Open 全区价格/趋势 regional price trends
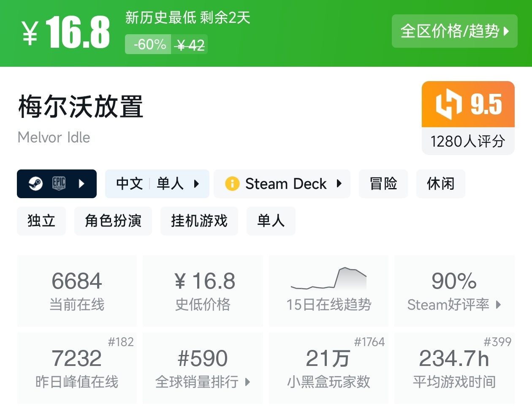The height and width of the screenshot is (412, 532). pos(455,31)
